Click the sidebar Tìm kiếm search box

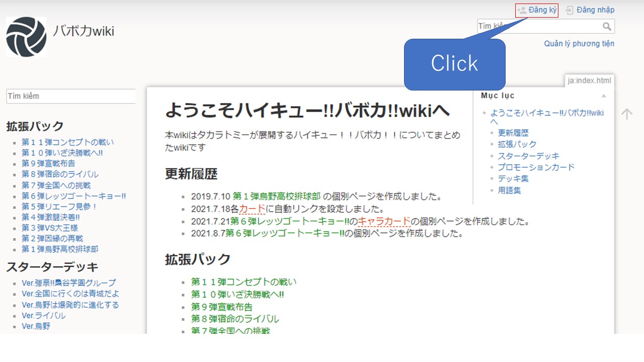pyautogui.click(x=70, y=96)
